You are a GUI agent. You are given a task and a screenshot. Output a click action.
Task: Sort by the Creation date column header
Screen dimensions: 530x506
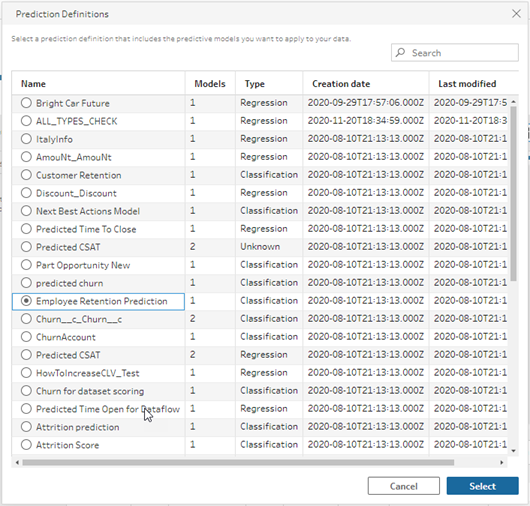coord(341,83)
